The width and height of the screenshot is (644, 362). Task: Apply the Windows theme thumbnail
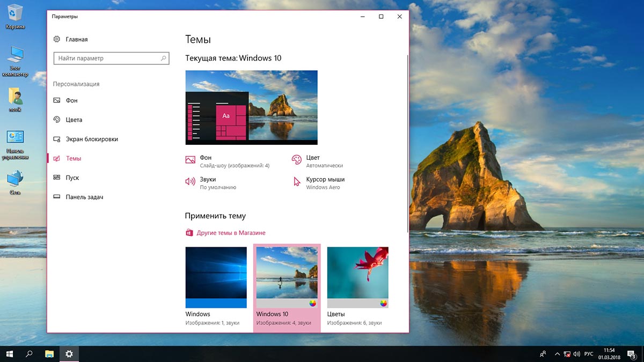tap(216, 277)
